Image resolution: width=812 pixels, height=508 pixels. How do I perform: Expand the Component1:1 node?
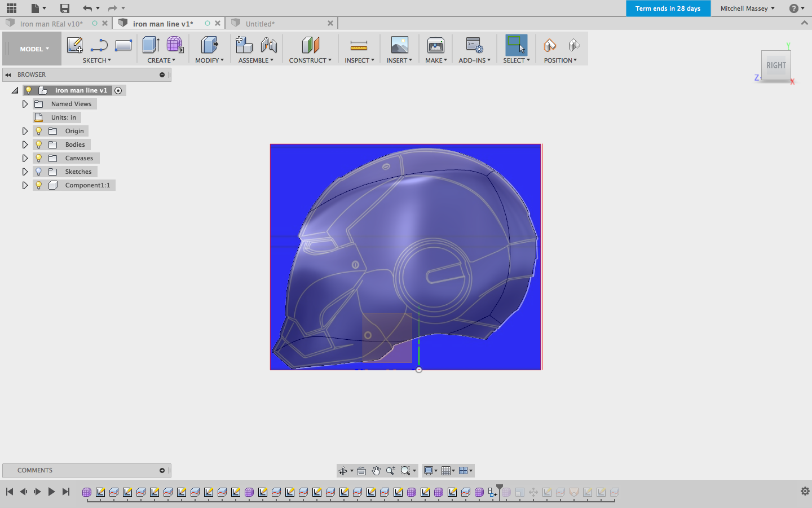(25, 185)
